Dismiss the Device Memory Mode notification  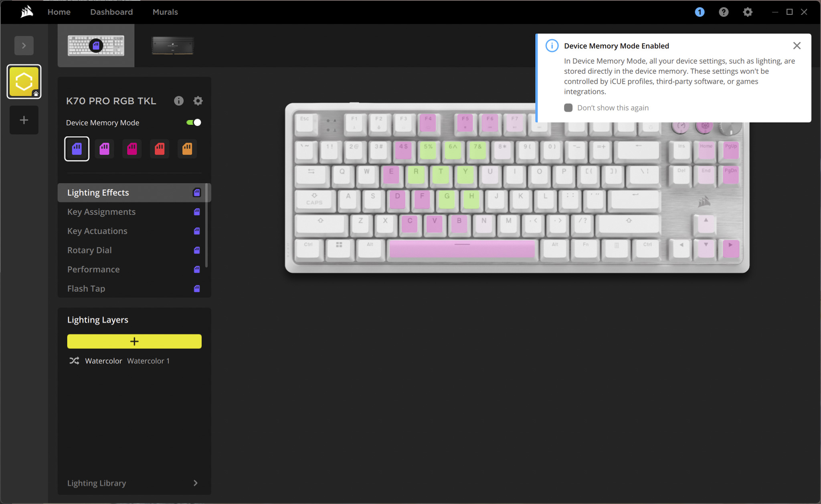796,45
